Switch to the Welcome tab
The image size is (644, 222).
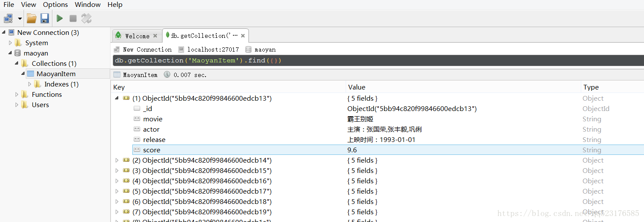pos(137,36)
